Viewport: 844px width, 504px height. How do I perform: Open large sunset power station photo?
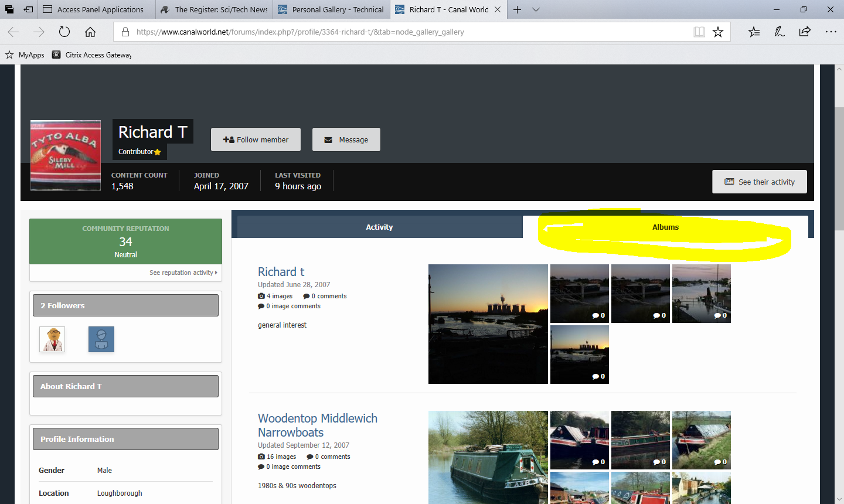coord(488,324)
